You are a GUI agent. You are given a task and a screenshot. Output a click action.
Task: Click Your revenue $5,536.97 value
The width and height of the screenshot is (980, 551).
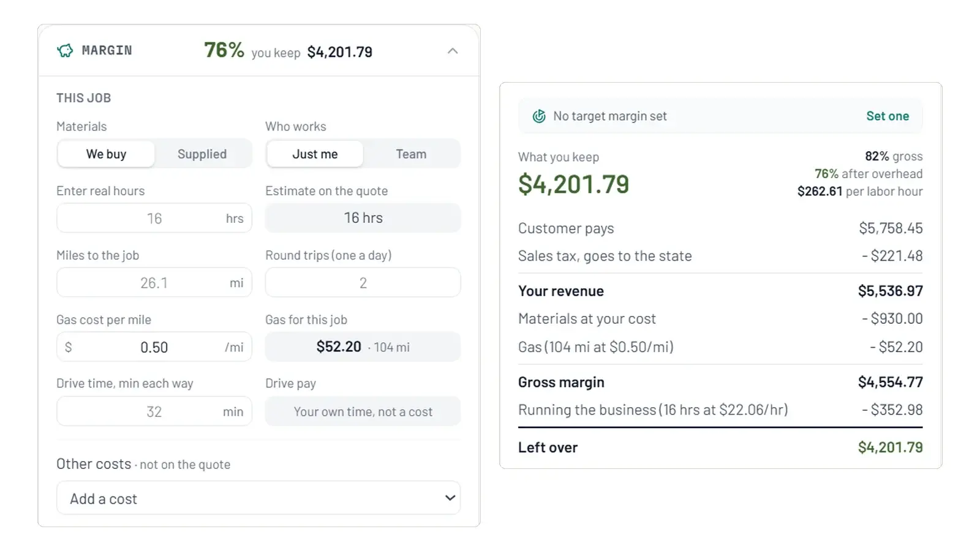(x=891, y=291)
